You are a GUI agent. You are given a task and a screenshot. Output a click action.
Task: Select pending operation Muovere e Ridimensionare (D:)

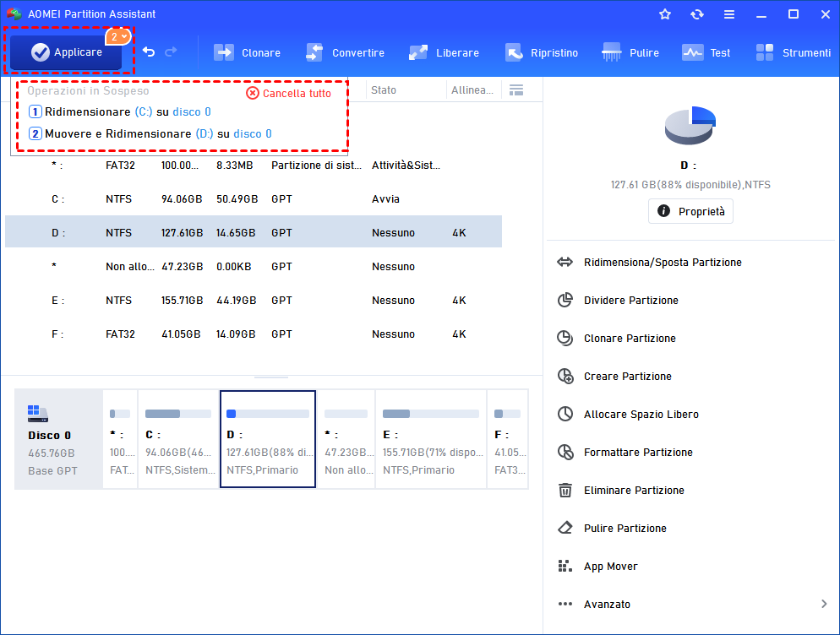[150, 134]
